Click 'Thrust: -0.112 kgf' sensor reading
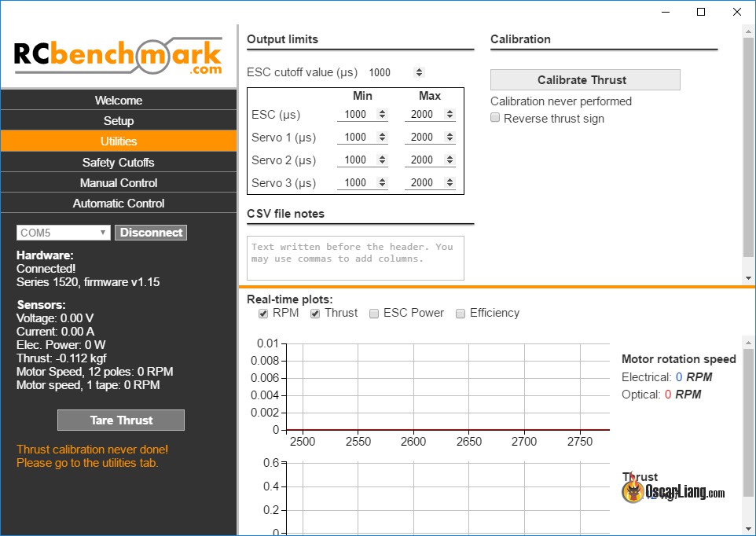The width and height of the screenshot is (756, 536). [x=61, y=358]
